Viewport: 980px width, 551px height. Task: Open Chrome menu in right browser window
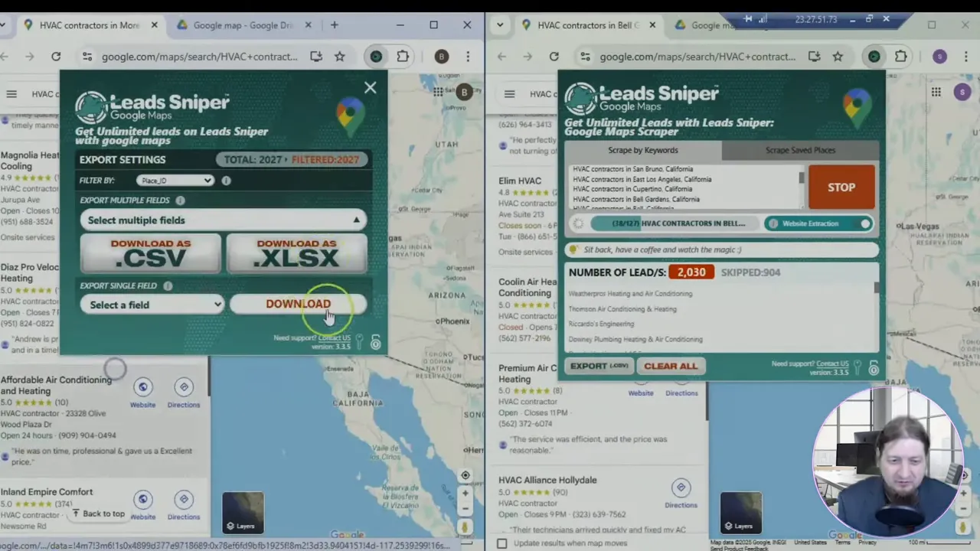pyautogui.click(x=965, y=57)
